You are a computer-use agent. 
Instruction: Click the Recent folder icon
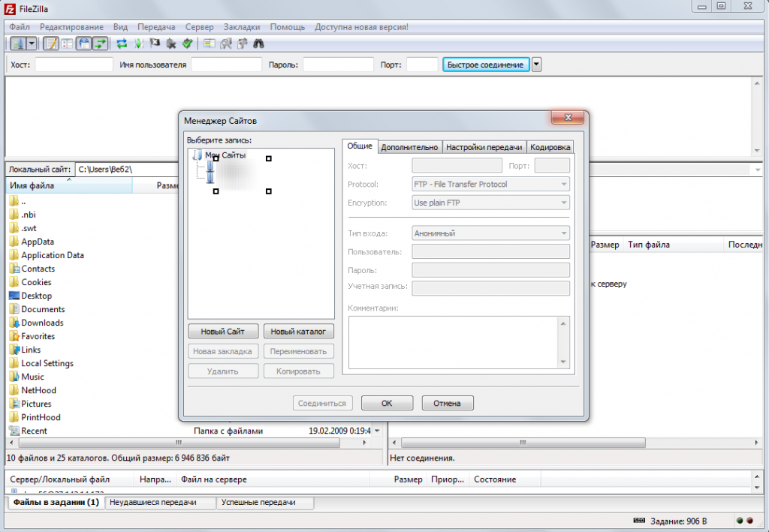click(14, 431)
